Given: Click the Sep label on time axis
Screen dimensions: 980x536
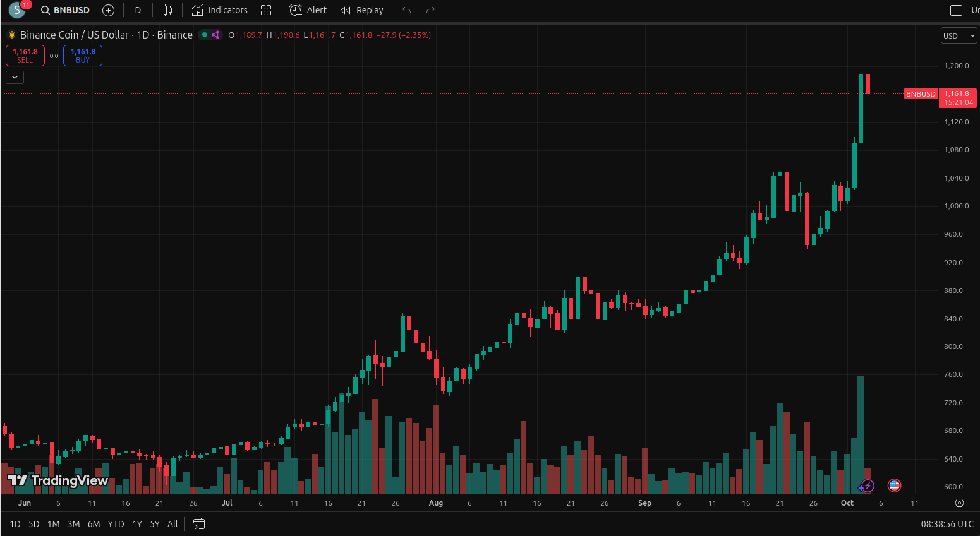Looking at the screenshot, I should tap(644, 503).
